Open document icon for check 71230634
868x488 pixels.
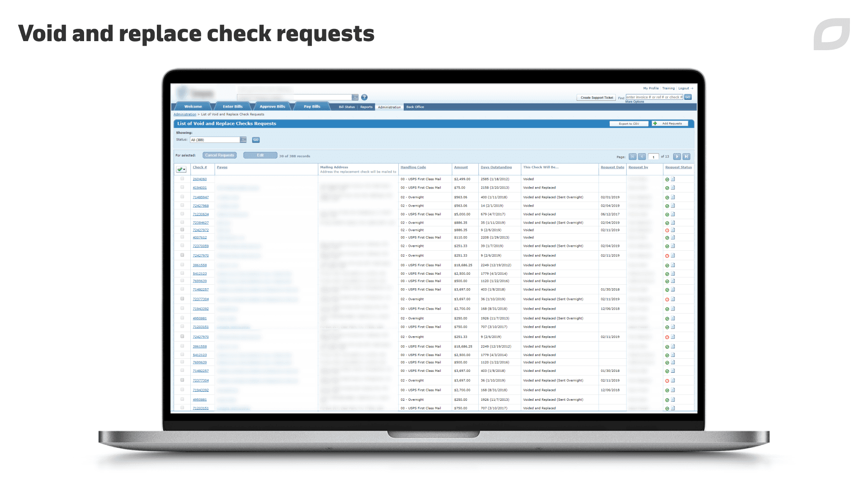673,214
